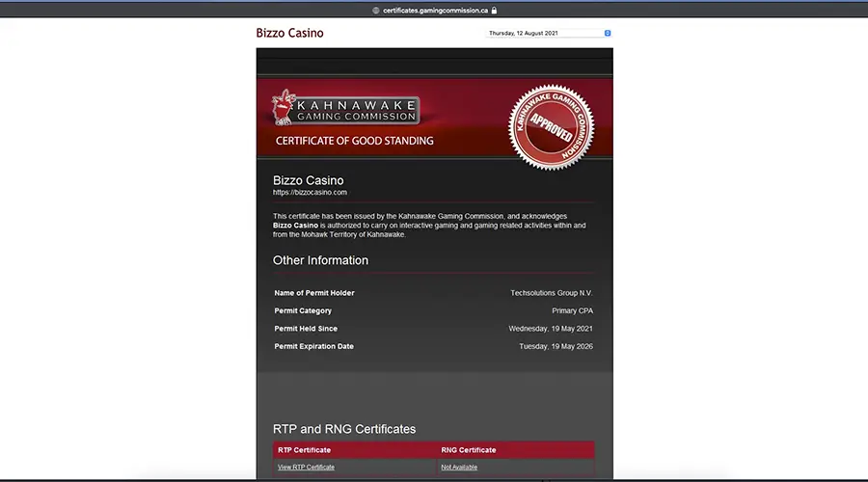The image size is (868, 482).
Task: Select the Primary CPA value
Action: [x=572, y=311]
